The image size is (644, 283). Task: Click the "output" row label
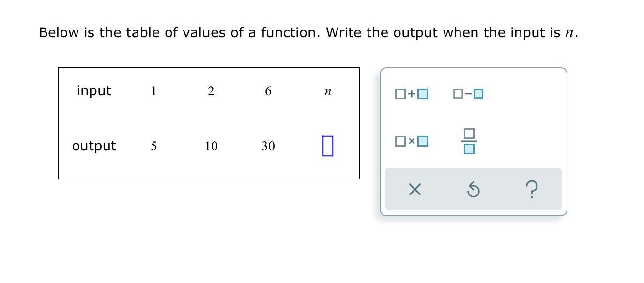point(94,146)
